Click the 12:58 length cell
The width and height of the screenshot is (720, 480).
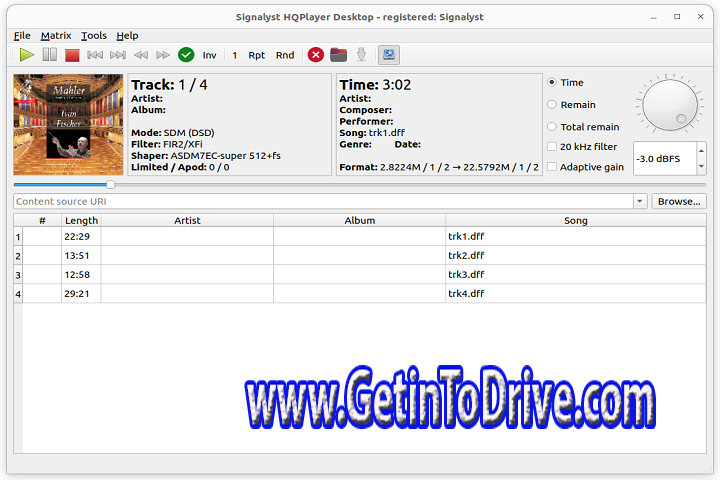(81, 275)
